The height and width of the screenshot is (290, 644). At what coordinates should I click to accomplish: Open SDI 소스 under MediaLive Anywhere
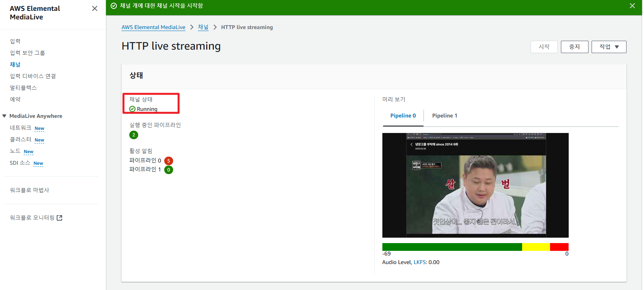[x=20, y=163]
